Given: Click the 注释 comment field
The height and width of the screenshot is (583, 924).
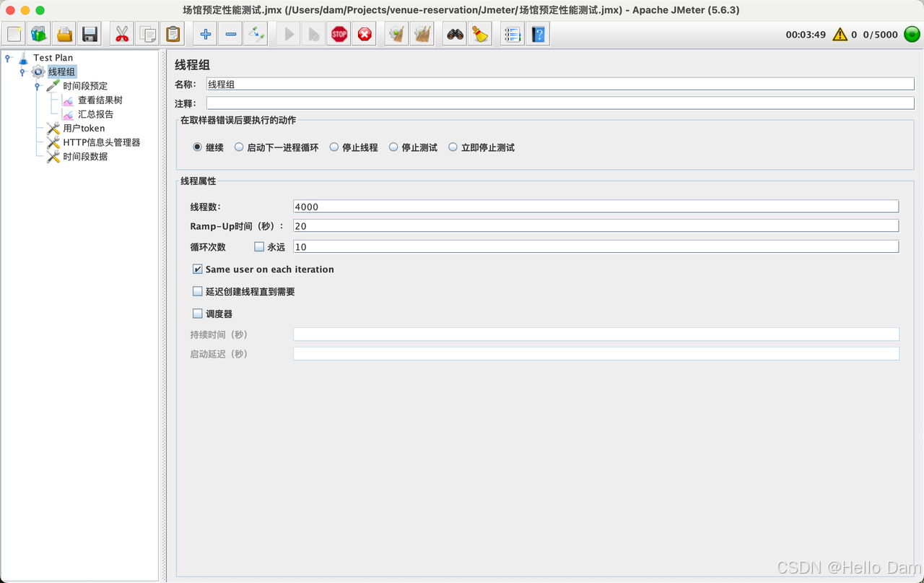Looking at the screenshot, I should (x=560, y=103).
